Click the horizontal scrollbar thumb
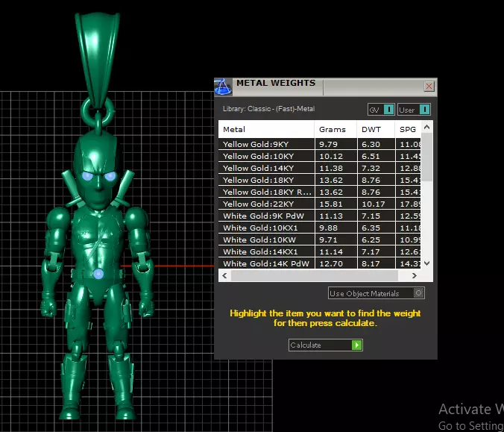The height and width of the screenshot is (432, 504). [x=315, y=275]
